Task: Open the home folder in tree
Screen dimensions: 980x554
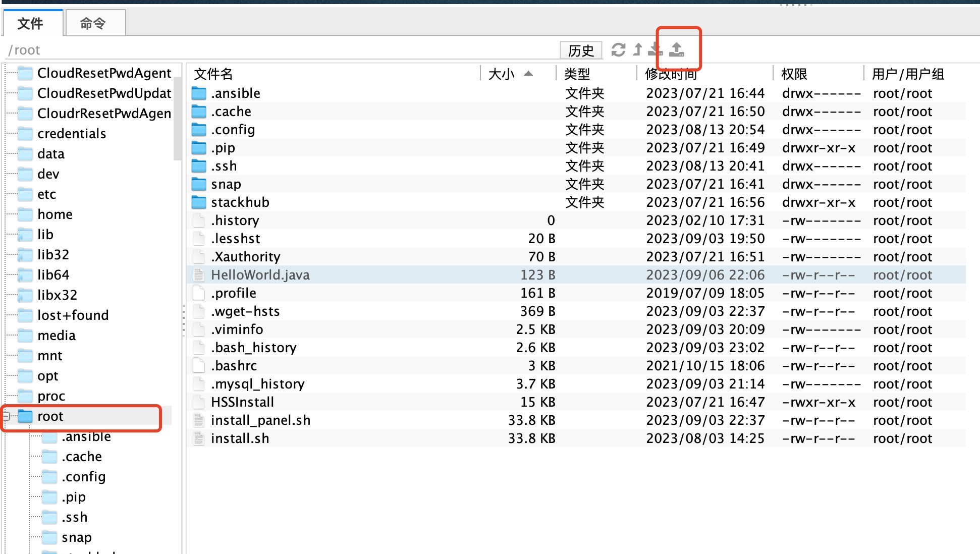Action: 55,214
